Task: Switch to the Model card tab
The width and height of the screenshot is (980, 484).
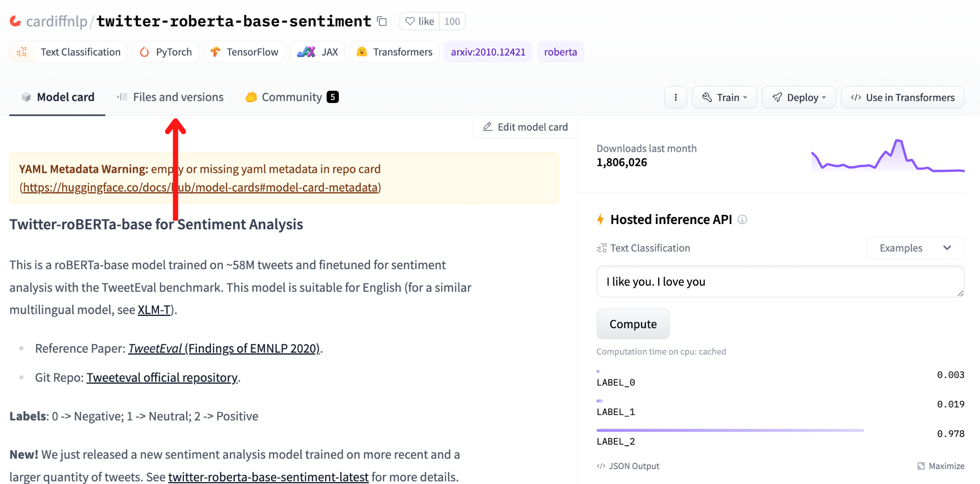Action: pos(57,97)
